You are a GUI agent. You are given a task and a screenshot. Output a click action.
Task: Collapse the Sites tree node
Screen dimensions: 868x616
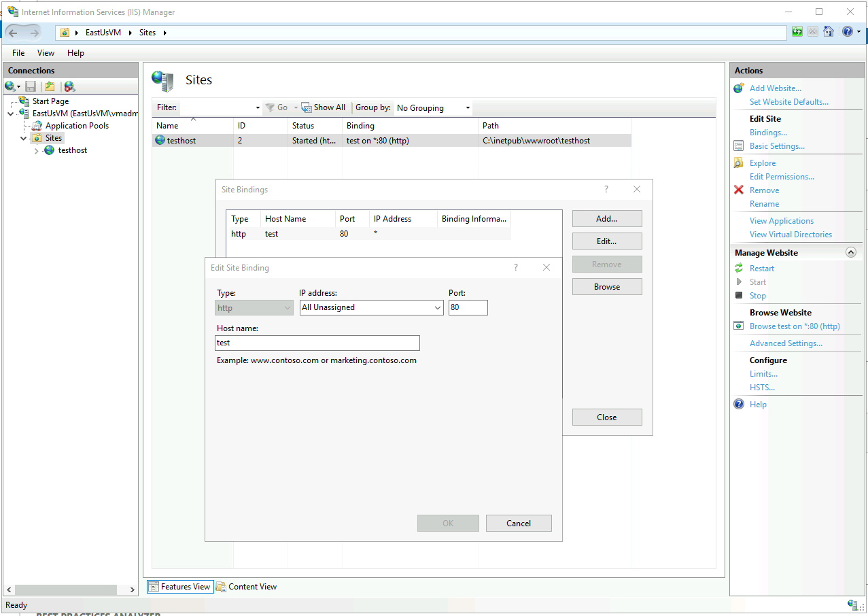(x=24, y=138)
